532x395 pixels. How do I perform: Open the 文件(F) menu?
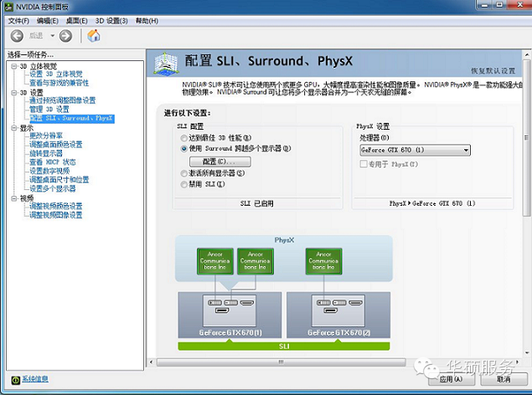18,21
